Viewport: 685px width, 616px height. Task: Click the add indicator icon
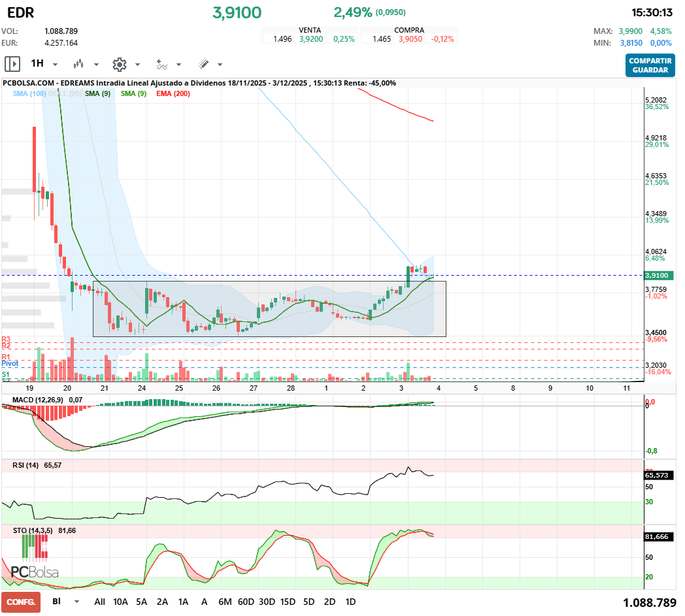[161, 64]
